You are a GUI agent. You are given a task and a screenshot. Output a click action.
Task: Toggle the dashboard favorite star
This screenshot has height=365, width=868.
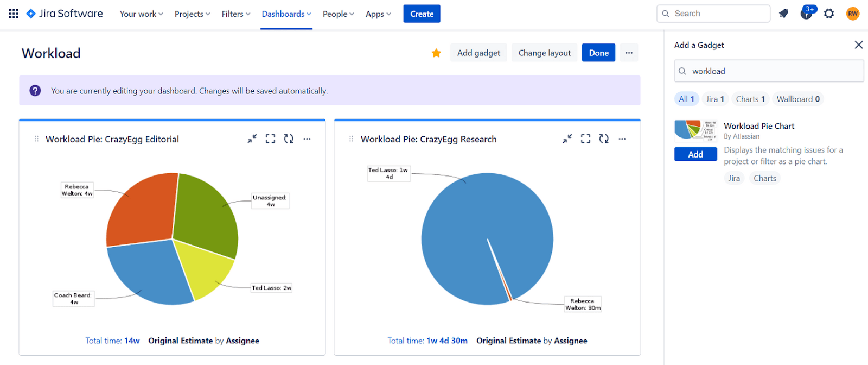pos(436,53)
